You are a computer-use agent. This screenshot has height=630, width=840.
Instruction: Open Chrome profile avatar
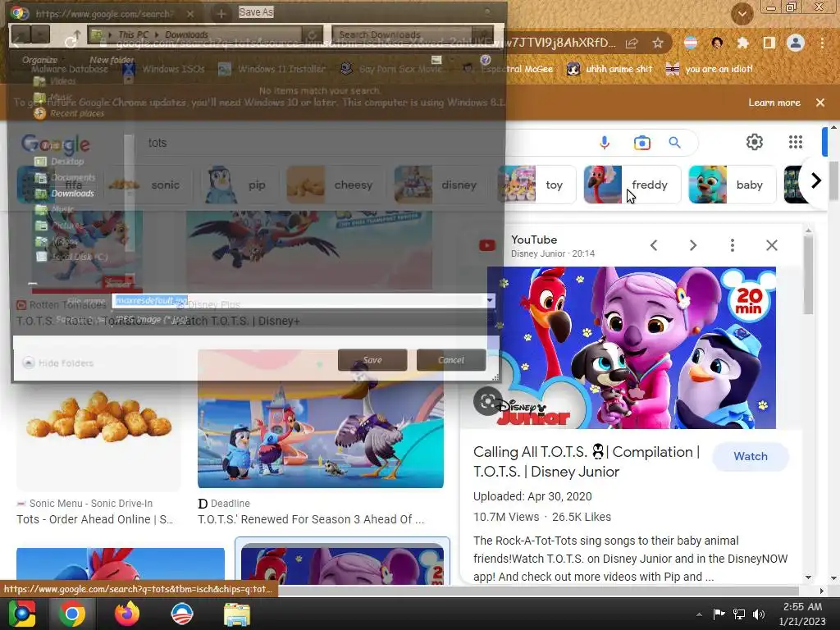pos(796,43)
